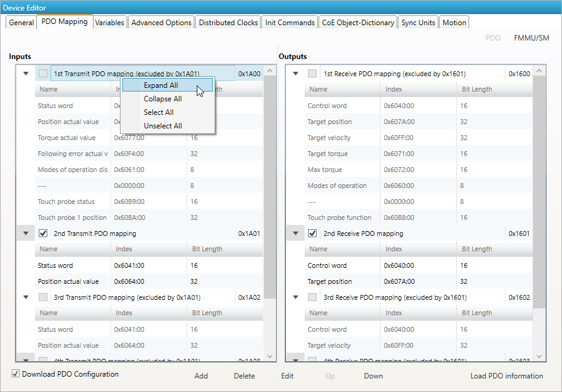
Task: Click Unselect All in context menu
Action: tap(162, 126)
